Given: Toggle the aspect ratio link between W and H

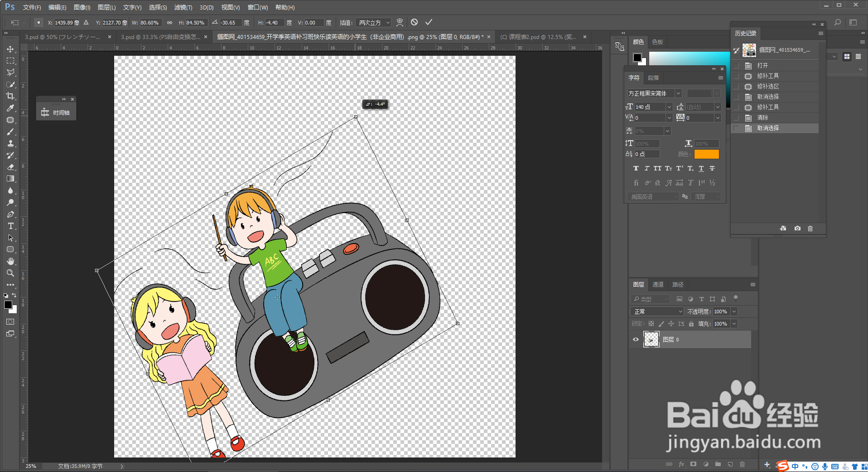Looking at the screenshot, I should point(169,23).
